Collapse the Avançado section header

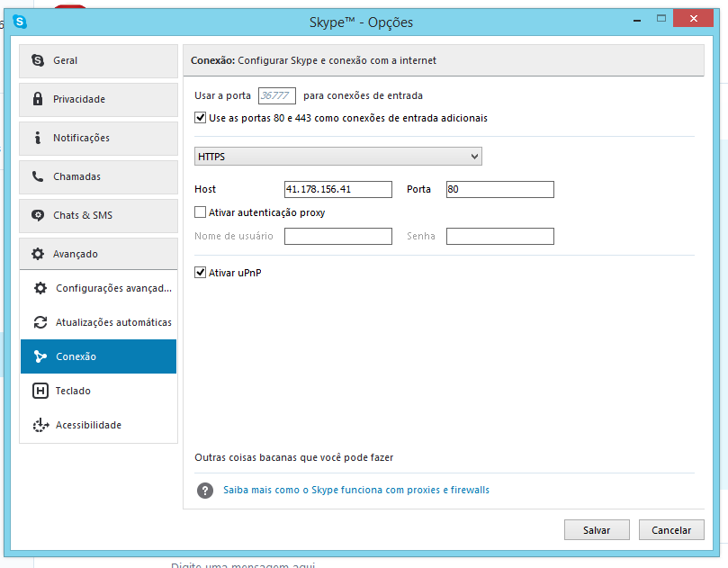pyautogui.click(x=98, y=254)
